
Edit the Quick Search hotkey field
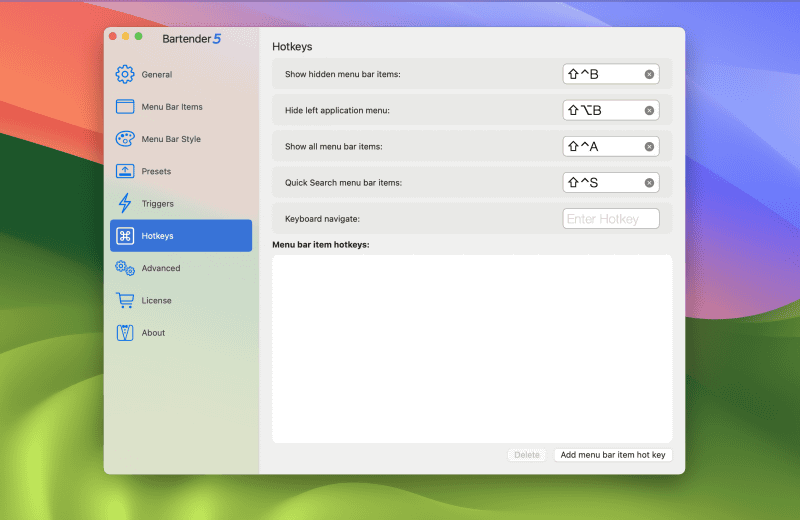click(611, 183)
